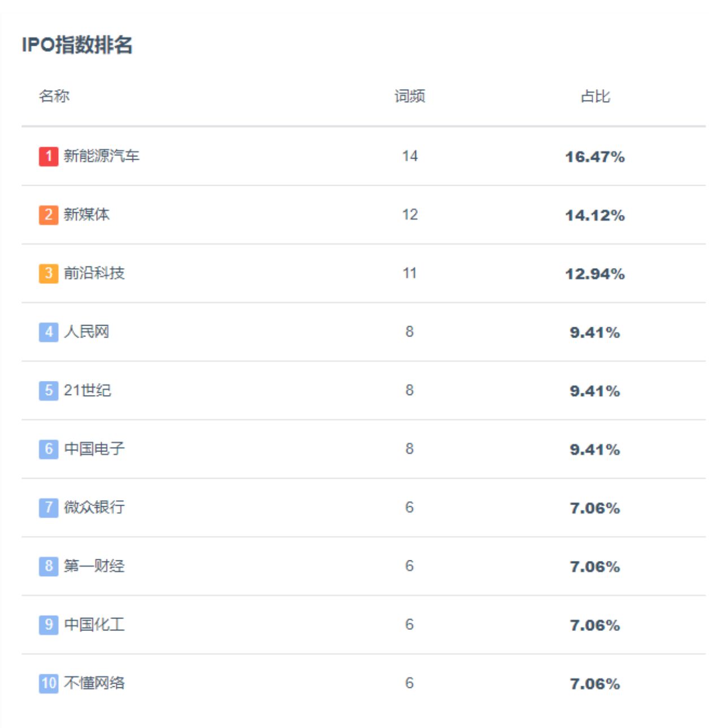The width and height of the screenshot is (709, 728).
Task: Click the 16.47% percentage value
Action: point(595,157)
